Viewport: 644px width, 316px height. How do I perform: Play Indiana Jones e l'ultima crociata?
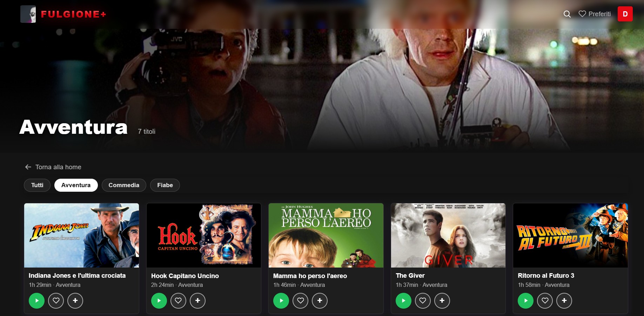[36, 301]
